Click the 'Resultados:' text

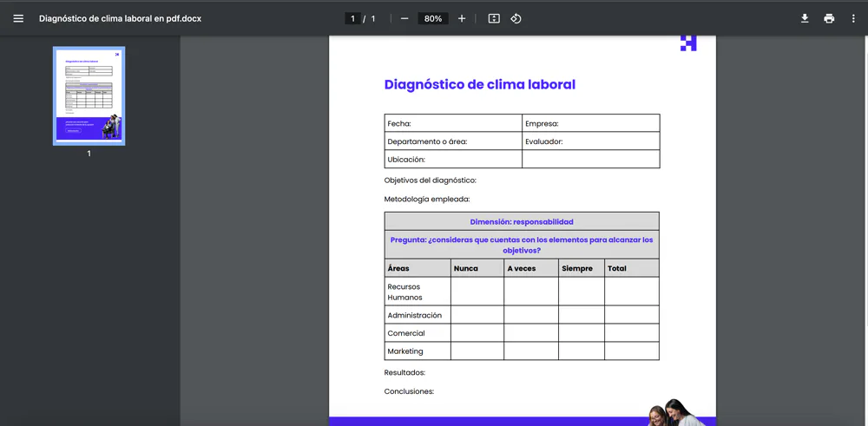pos(404,372)
